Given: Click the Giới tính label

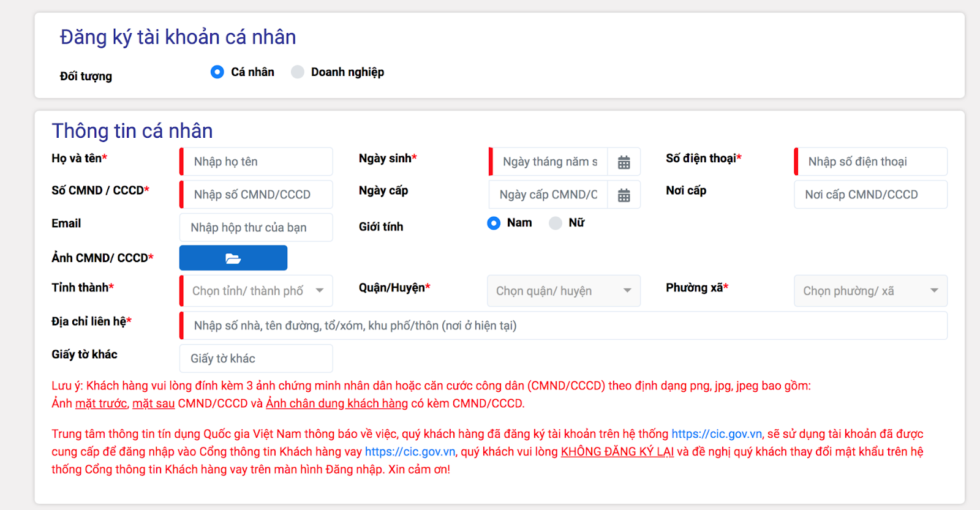Looking at the screenshot, I should click(381, 227).
